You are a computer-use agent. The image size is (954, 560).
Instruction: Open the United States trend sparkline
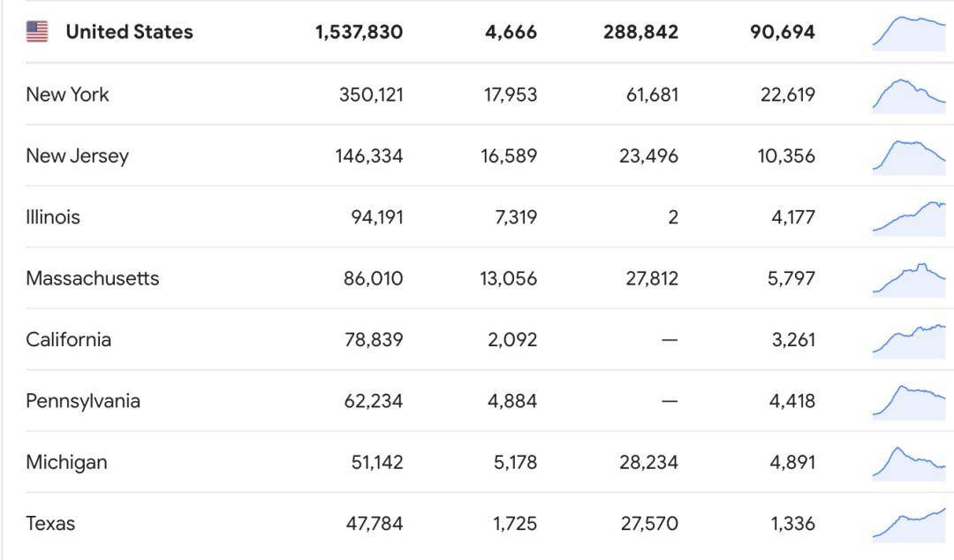pos(908,34)
